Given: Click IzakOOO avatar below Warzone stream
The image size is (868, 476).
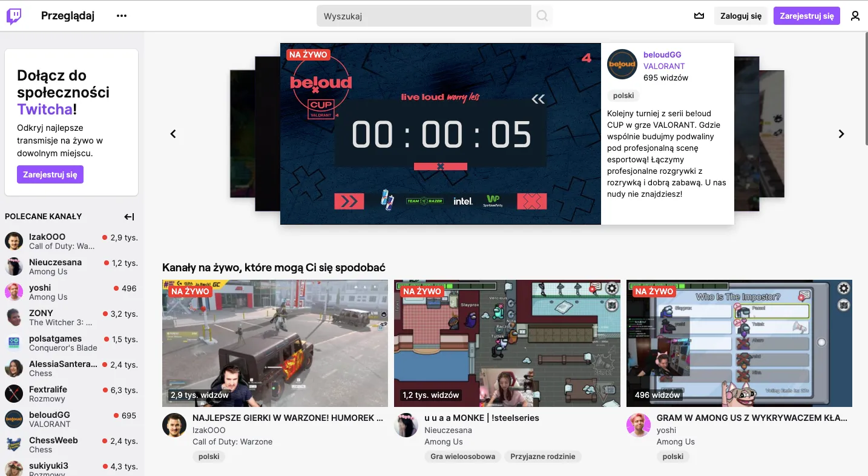Looking at the screenshot, I should point(174,425).
